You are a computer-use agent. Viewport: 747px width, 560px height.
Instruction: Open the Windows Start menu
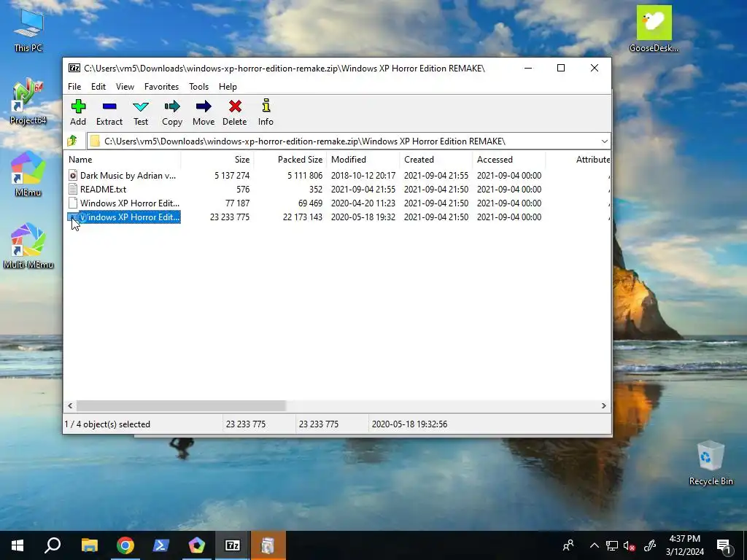18,545
